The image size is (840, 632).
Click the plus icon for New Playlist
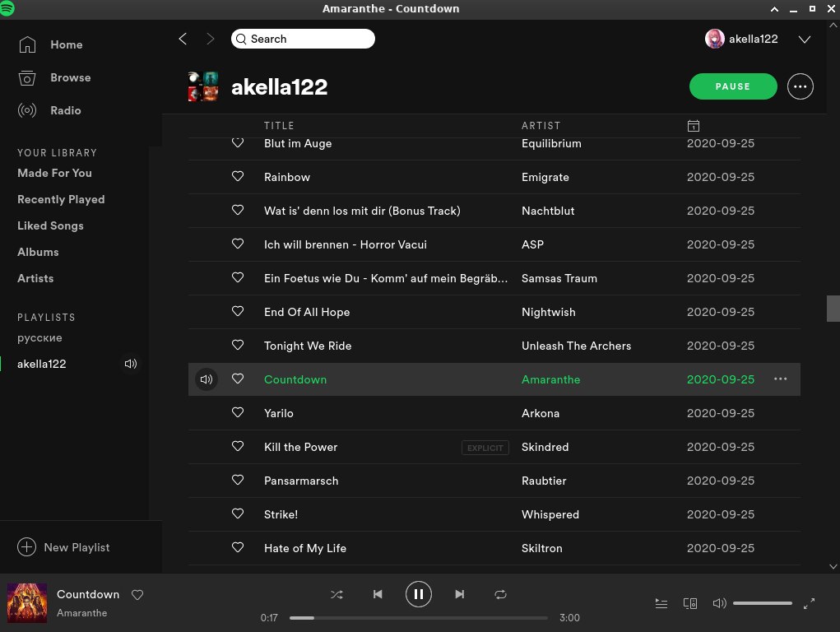pyautogui.click(x=27, y=547)
